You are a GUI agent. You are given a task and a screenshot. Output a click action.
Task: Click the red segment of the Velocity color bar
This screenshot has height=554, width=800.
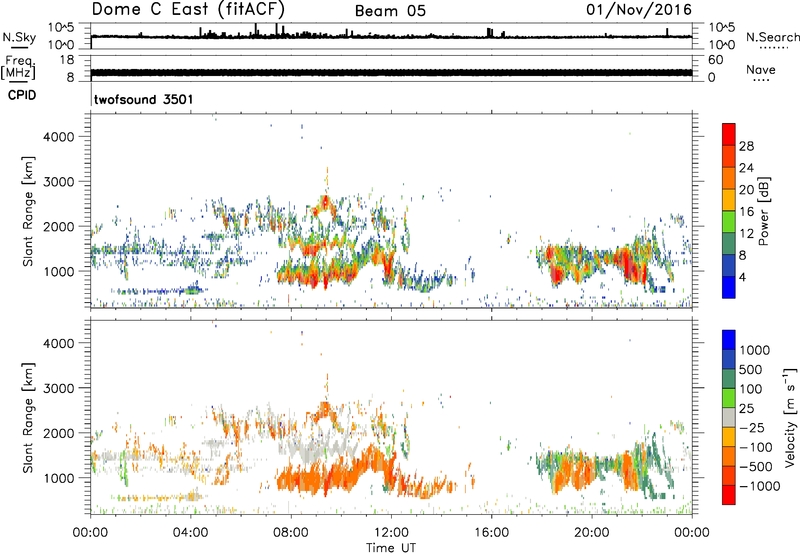pyautogui.click(x=729, y=495)
